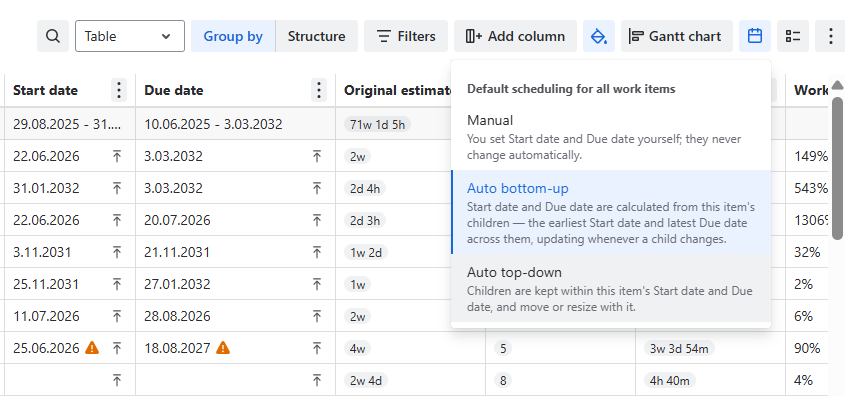The height and width of the screenshot is (396, 845).
Task: Open the search magnifier button
Action: coord(53,36)
